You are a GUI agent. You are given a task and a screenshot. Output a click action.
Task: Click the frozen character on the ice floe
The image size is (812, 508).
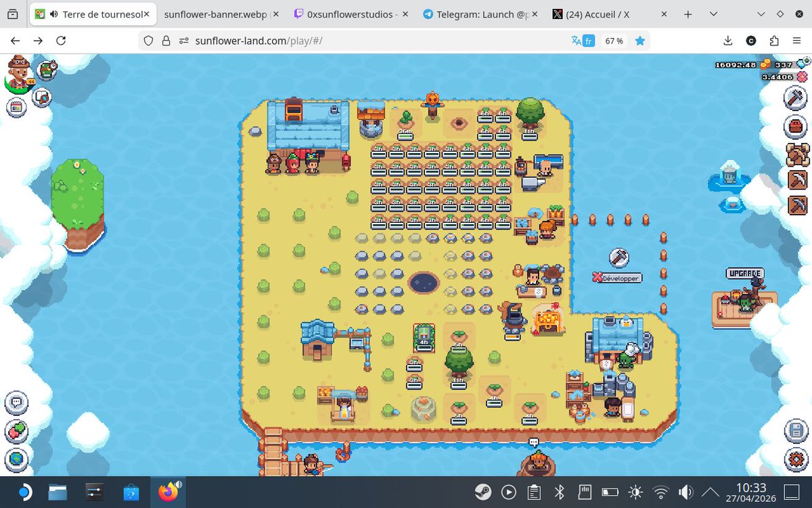click(729, 174)
